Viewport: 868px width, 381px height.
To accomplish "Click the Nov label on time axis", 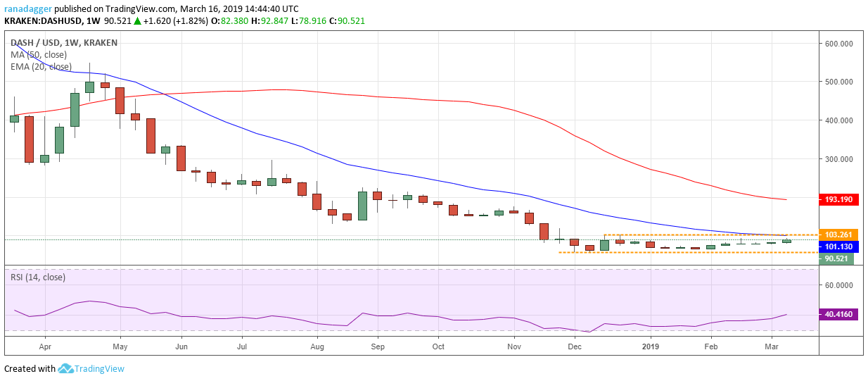I will pos(514,346).
